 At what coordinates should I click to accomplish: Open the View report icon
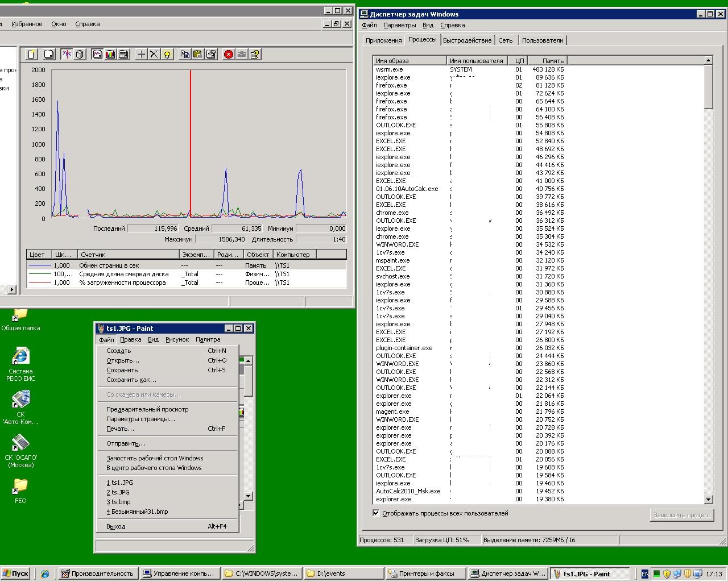123,55
